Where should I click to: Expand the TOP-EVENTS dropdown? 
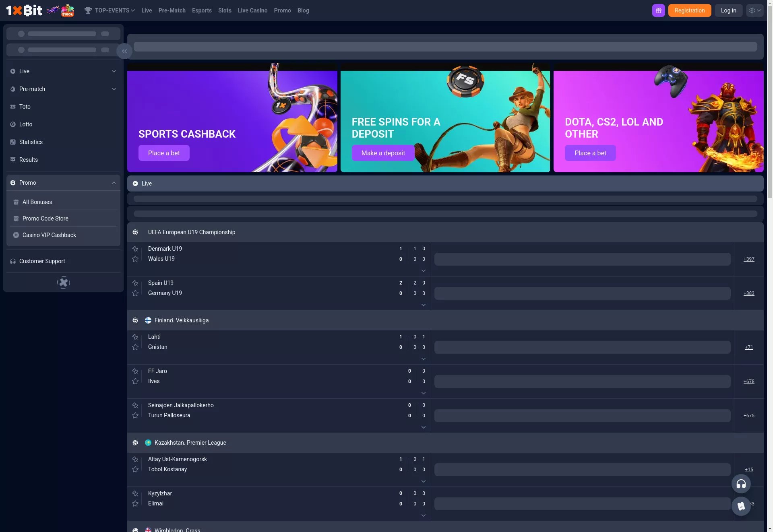point(110,10)
